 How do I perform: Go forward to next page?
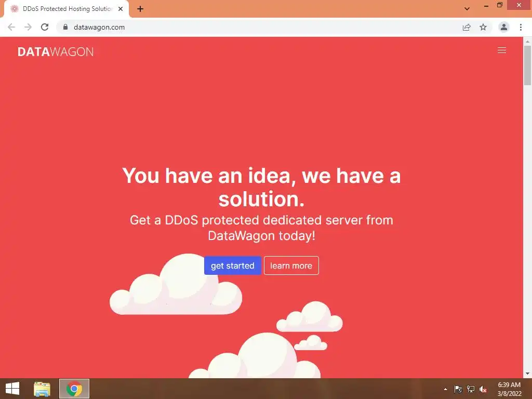click(28, 27)
